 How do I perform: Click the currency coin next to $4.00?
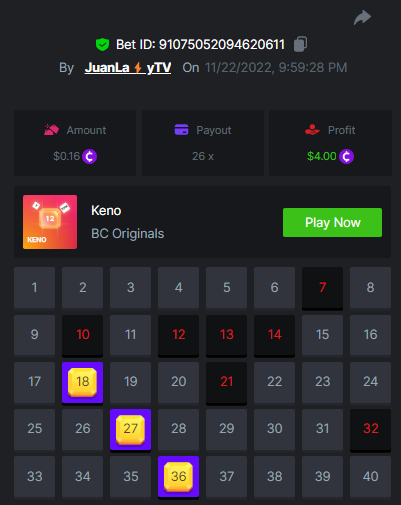(346, 156)
